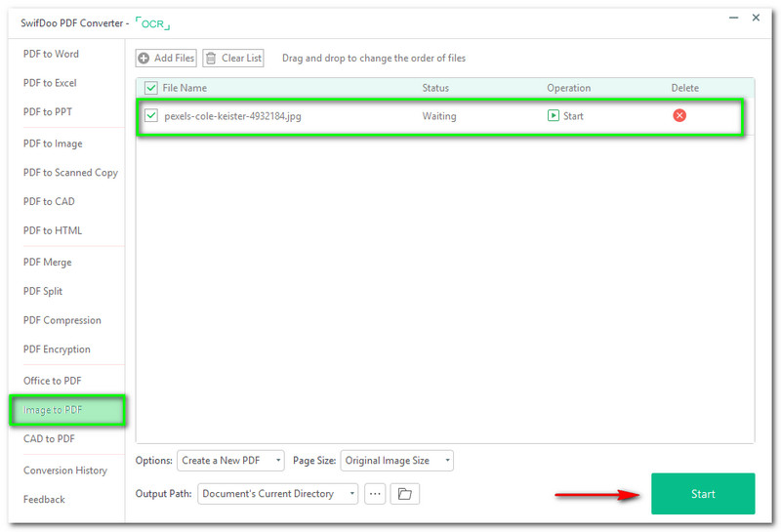Open PDF to HTML converter
Screen dimensions: 781x532
tap(53, 230)
